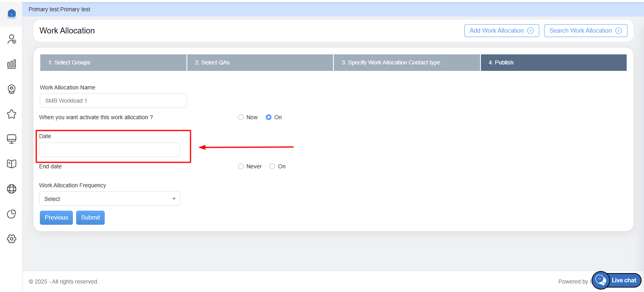Expand the Work Allocation Frequency dropdown
The width and height of the screenshot is (644, 292).
(110, 199)
